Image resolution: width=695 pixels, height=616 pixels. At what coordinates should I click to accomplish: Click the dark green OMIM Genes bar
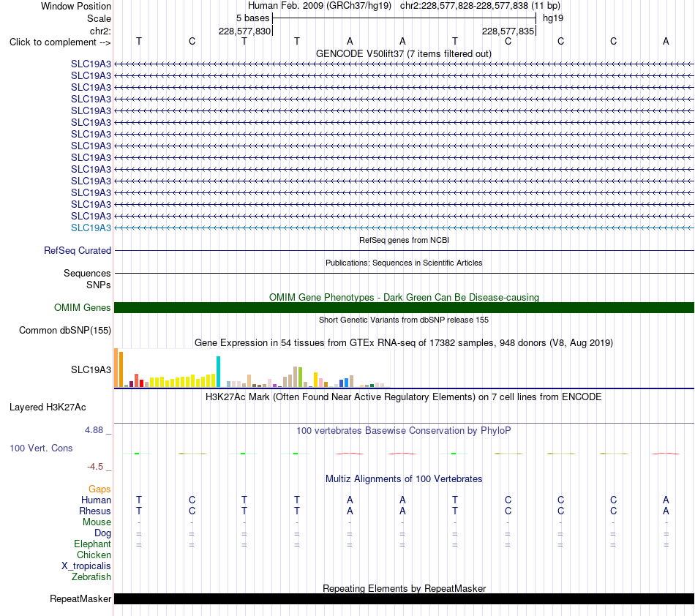click(x=404, y=307)
